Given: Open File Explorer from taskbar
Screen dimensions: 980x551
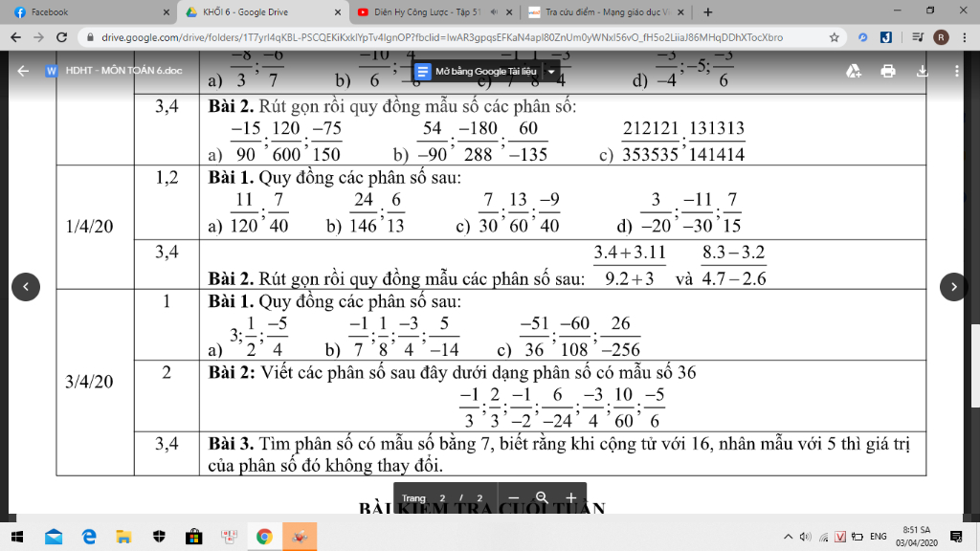Looking at the screenshot, I should (x=123, y=537).
